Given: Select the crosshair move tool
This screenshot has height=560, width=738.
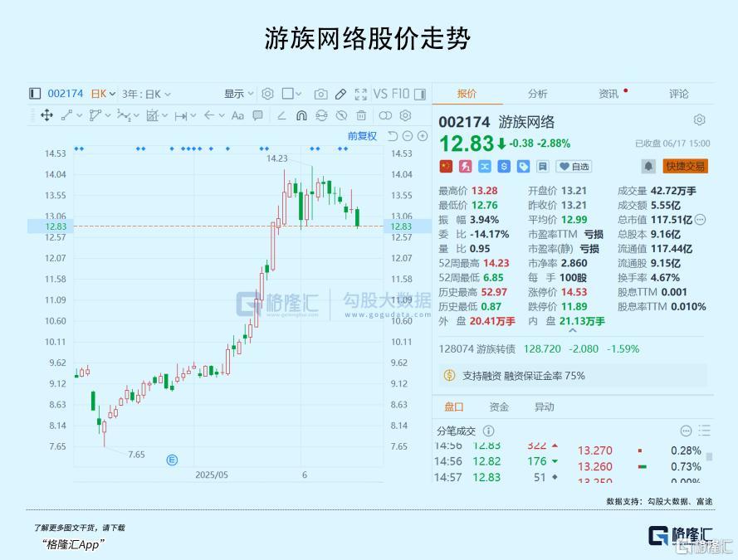Looking at the screenshot, I should coord(46,115).
